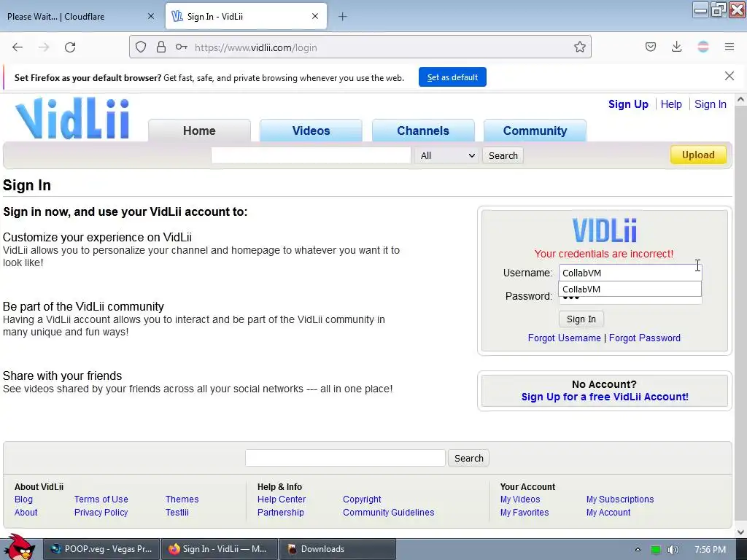The height and width of the screenshot is (560, 747).
Task: Open the Terms of Use footer link
Action: [101, 499]
